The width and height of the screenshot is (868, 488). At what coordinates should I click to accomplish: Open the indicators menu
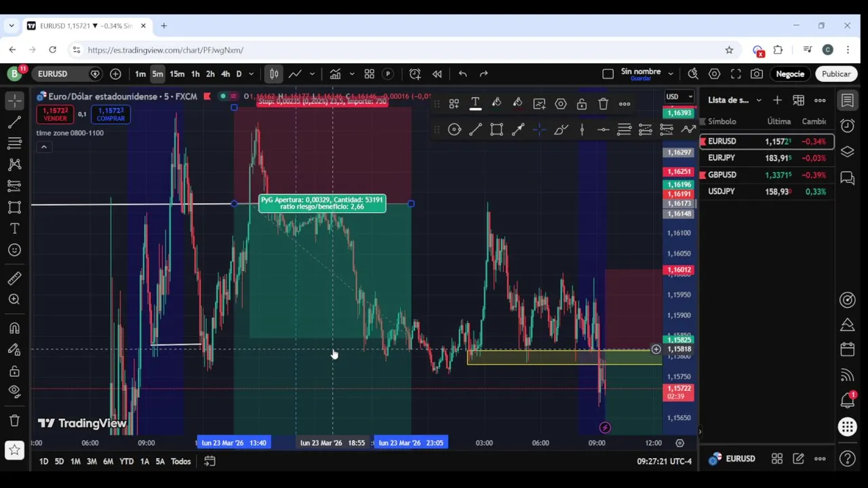click(x=335, y=74)
